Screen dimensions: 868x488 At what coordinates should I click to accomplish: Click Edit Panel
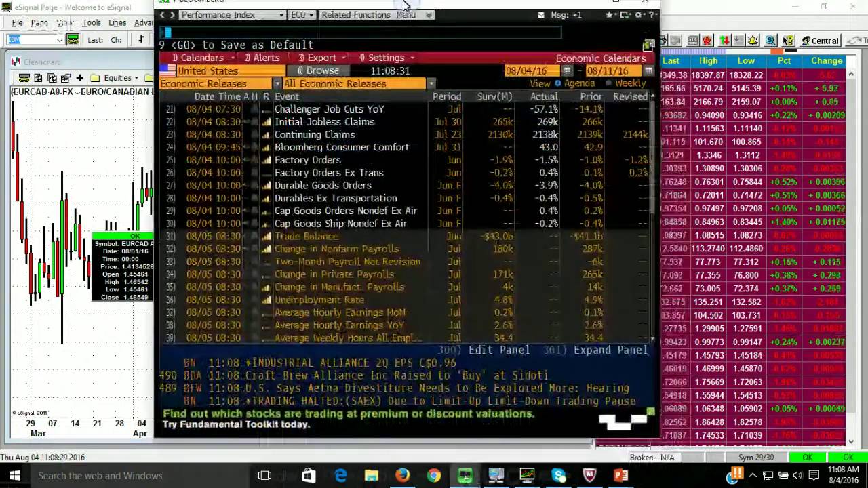tap(499, 350)
